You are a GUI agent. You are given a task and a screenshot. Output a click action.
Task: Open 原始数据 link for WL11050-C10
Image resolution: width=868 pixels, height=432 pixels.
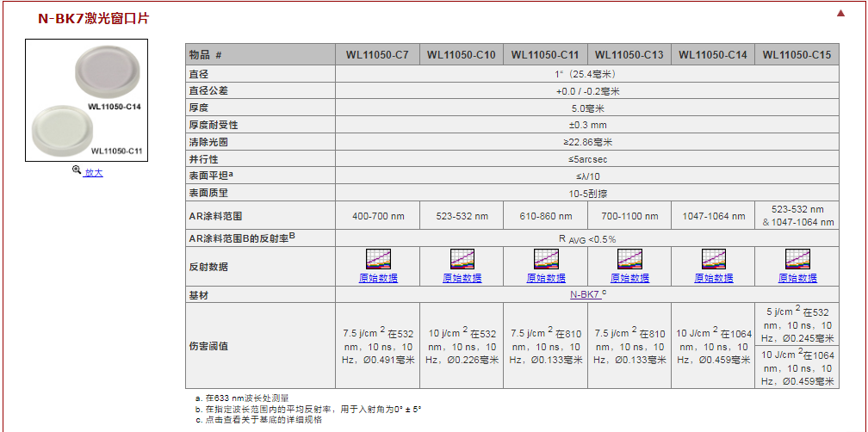click(462, 278)
